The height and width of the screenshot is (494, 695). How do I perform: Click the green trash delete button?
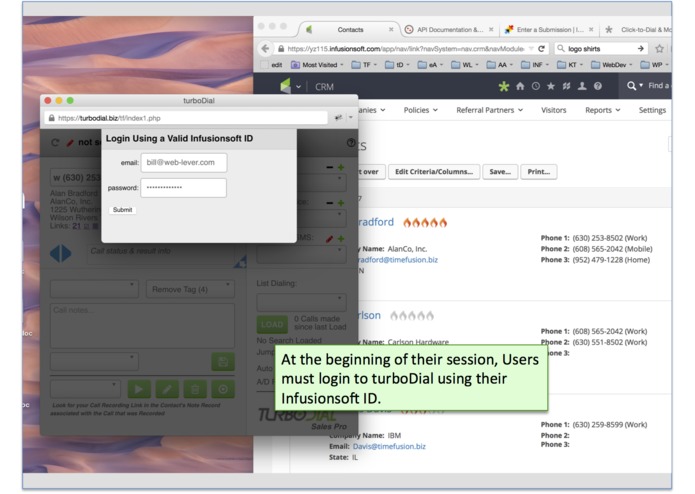(x=195, y=389)
